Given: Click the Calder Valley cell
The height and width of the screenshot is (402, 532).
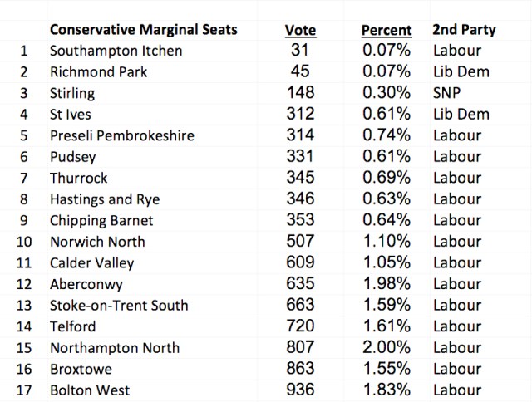Looking at the screenshot, I should click(x=91, y=262).
